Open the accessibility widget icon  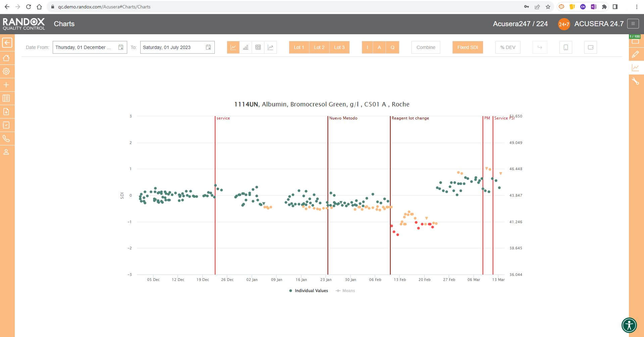click(629, 325)
